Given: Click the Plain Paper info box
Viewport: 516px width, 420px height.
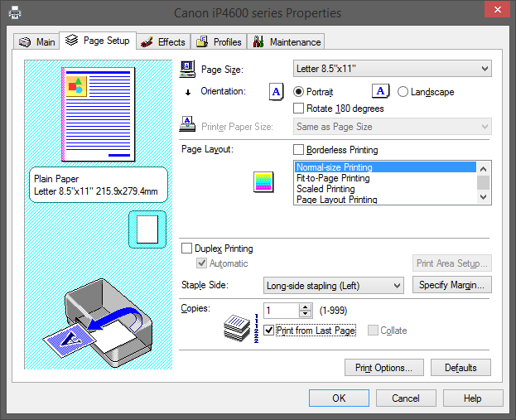Looking at the screenshot, I should coord(98,185).
